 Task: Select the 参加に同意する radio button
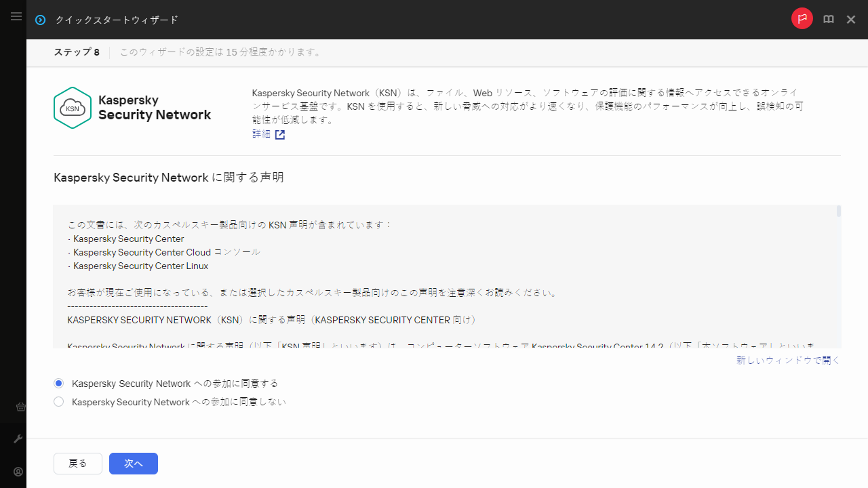pos(59,384)
